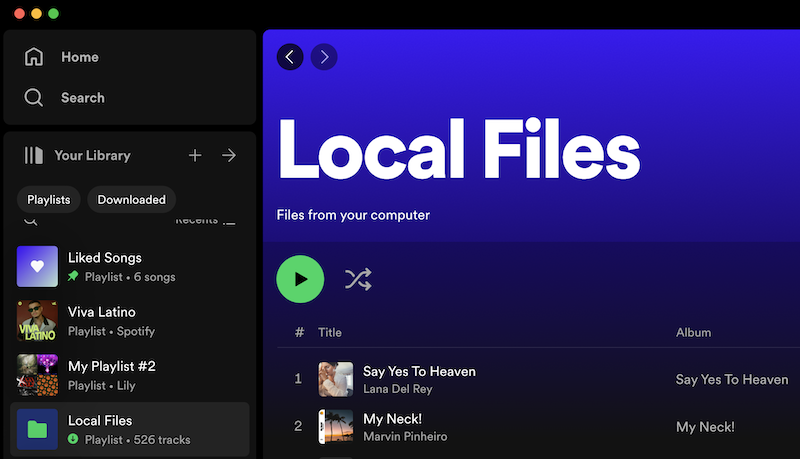Filter library by Playlists chip
The height and width of the screenshot is (459, 800).
pos(49,199)
